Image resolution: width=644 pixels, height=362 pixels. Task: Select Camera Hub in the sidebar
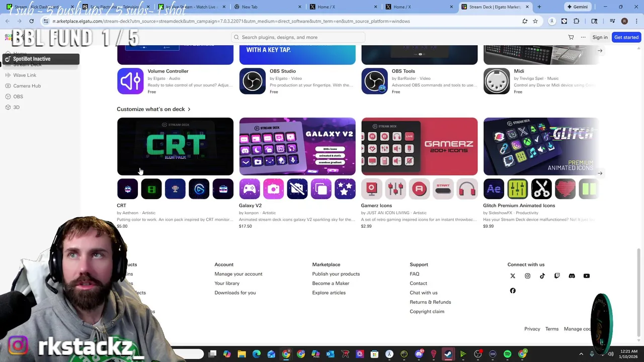click(x=27, y=86)
